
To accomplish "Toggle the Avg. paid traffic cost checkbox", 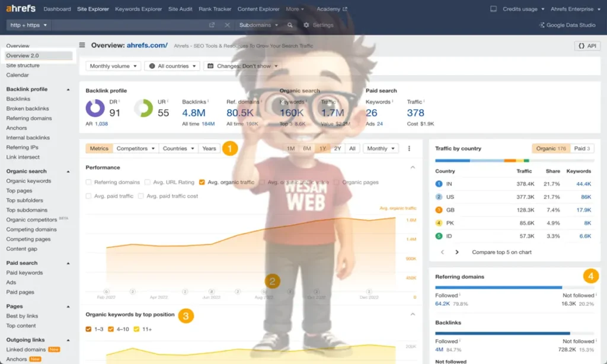I will (141, 196).
